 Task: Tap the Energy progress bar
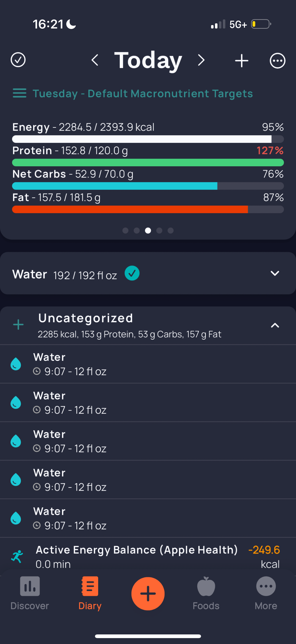coord(148,139)
